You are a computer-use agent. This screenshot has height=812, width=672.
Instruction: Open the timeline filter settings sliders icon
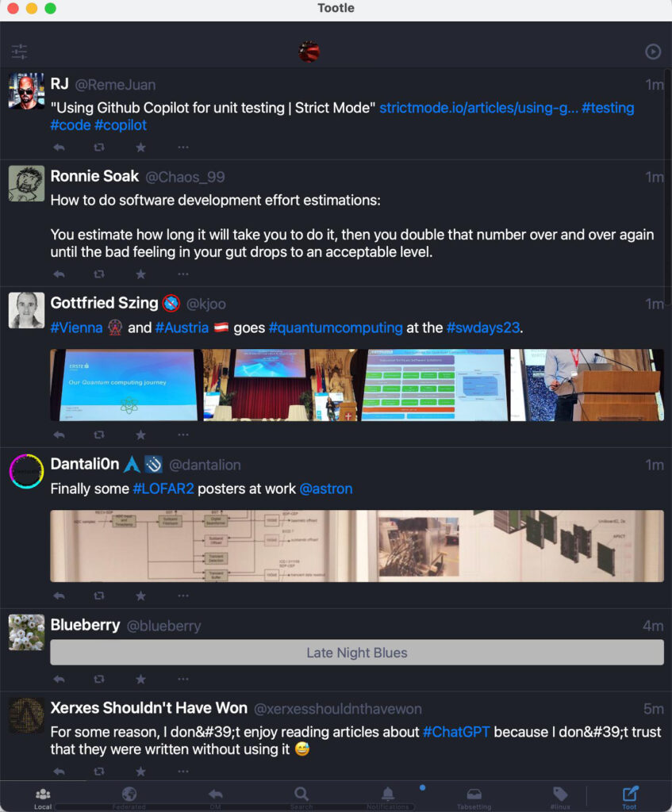(19, 52)
